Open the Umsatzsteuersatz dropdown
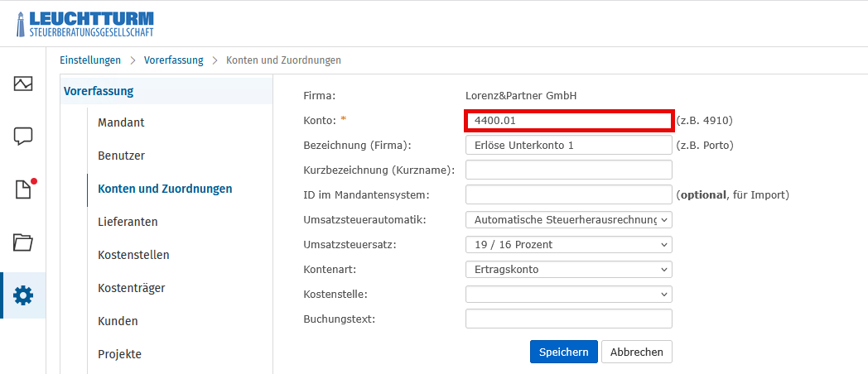This screenshot has height=374, width=868. pyautogui.click(x=568, y=245)
